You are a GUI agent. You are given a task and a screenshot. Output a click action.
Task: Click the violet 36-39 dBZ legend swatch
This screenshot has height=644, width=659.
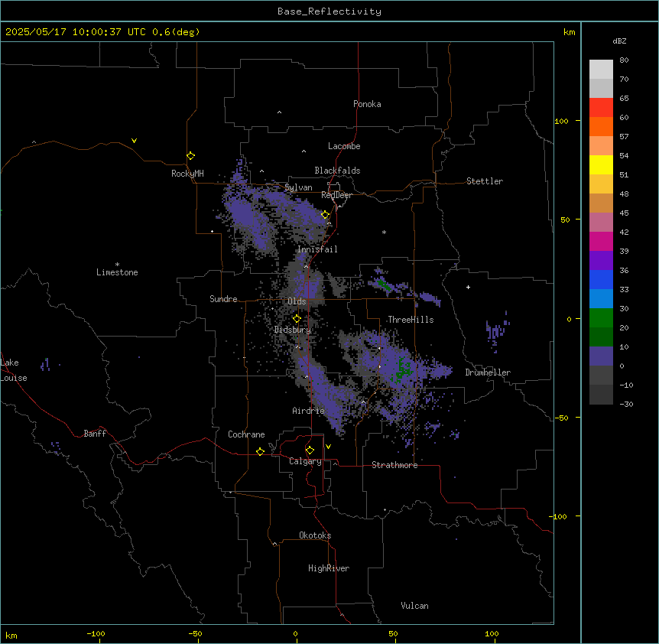pos(601,261)
